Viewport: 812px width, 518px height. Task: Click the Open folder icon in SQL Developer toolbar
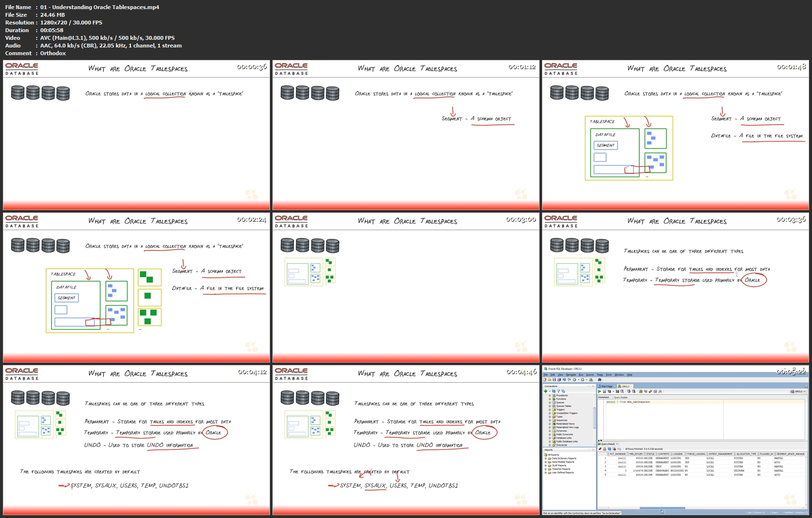[x=549, y=380]
